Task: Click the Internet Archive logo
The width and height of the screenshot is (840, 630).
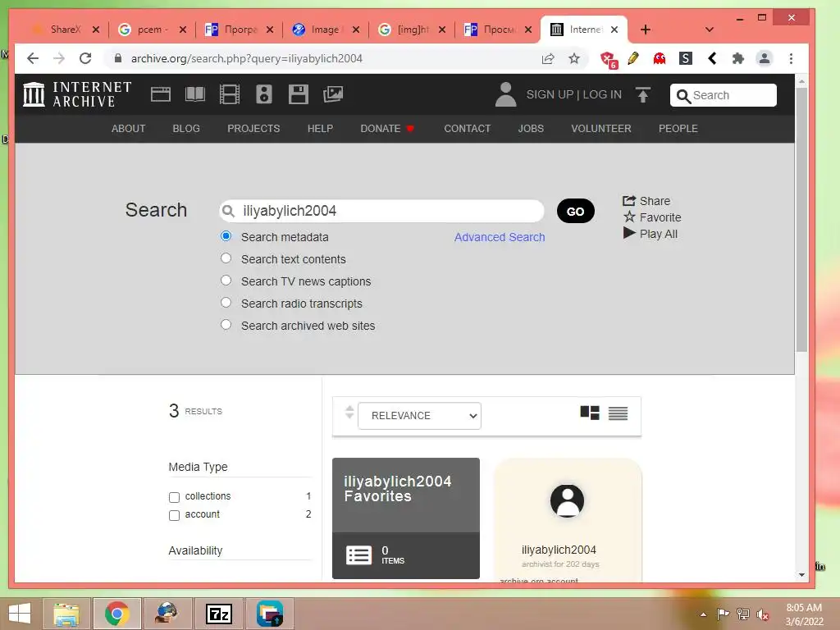Action: [77, 94]
